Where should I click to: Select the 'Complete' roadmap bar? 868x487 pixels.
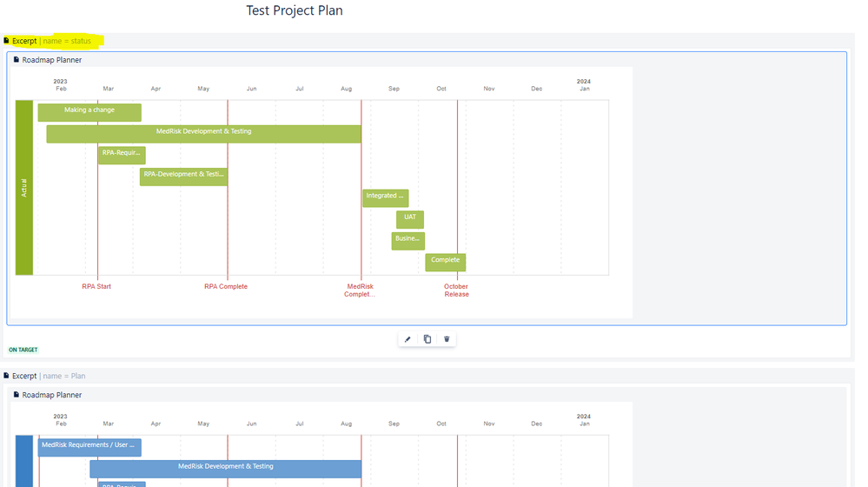coord(445,262)
